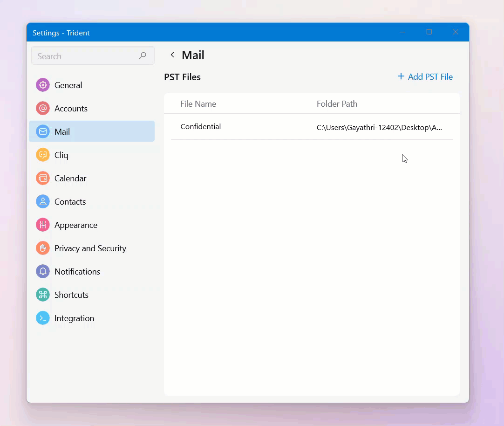Click the Cliq chat bubble icon

pyautogui.click(x=43, y=155)
